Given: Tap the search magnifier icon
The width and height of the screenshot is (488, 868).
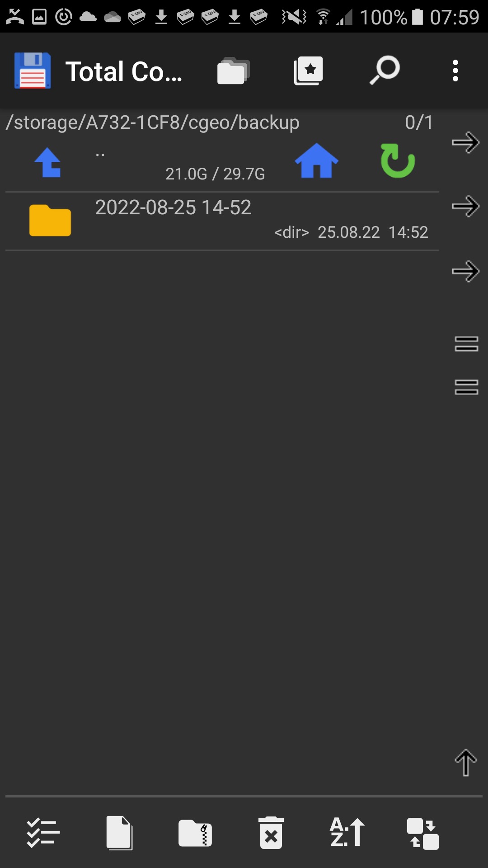Looking at the screenshot, I should coord(385,71).
